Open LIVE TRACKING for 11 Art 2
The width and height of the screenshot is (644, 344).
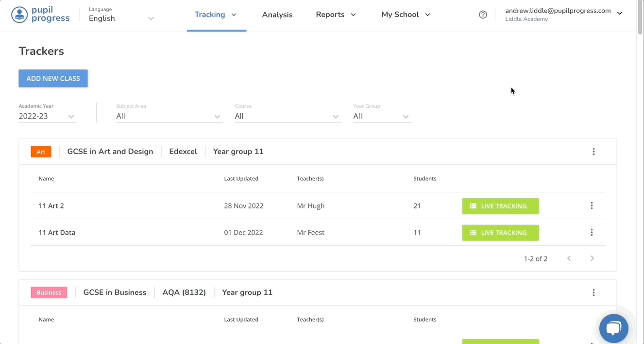[500, 206]
